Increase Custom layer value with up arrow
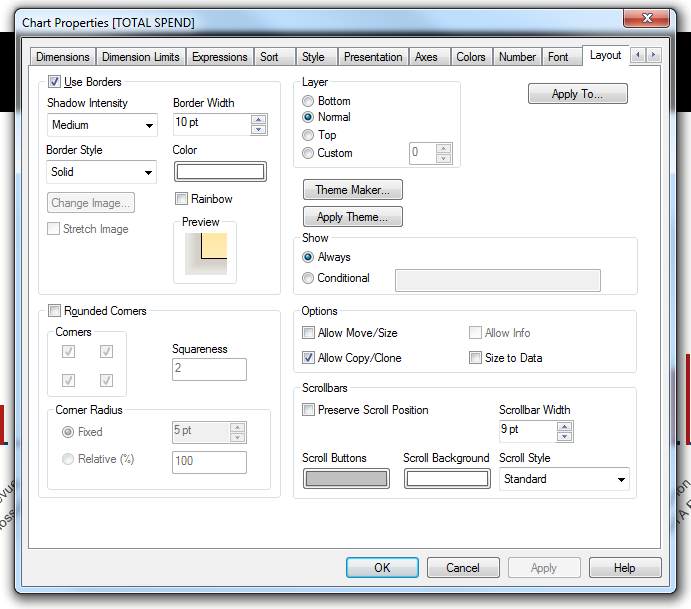The height and width of the screenshot is (609, 691). (443, 149)
